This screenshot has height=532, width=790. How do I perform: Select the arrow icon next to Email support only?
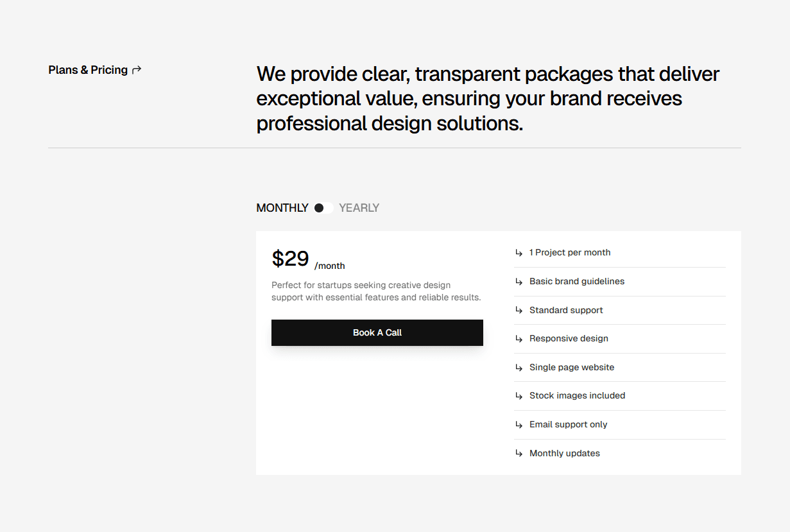click(519, 425)
